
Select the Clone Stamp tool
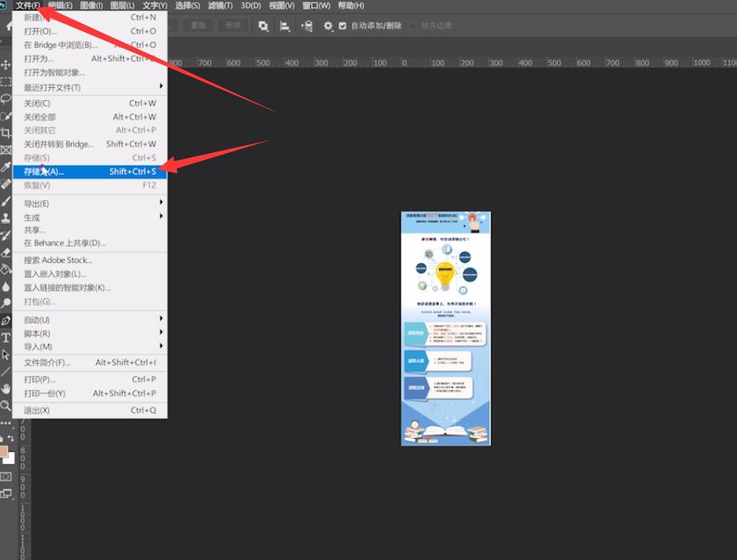(6, 218)
